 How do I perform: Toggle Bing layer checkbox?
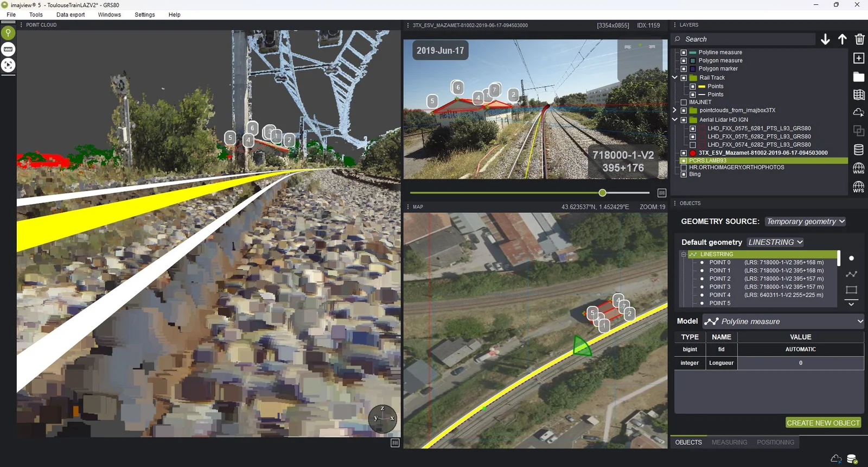684,174
